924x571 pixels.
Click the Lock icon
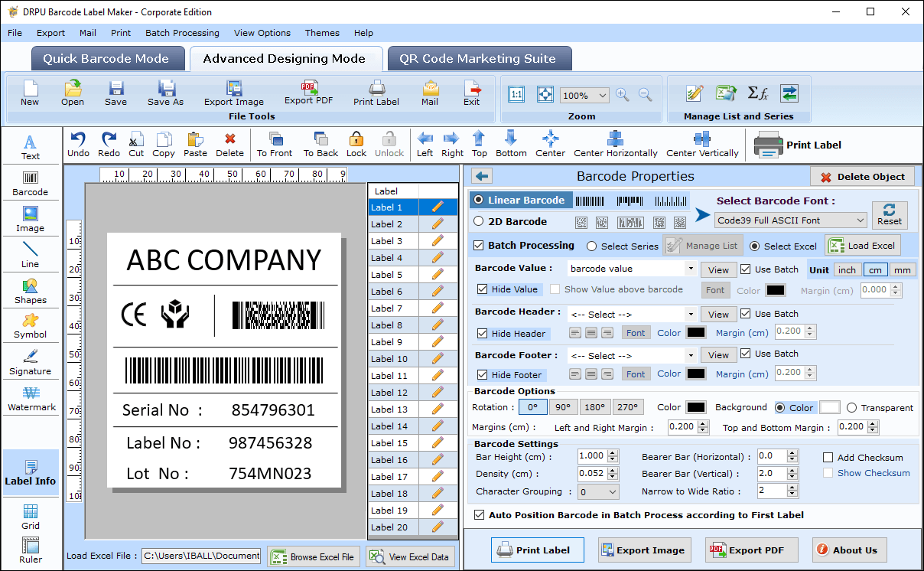(356, 144)
